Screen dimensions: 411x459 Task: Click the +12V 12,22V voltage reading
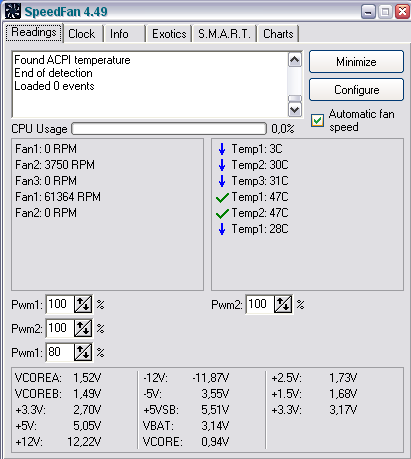(x=58, y=442)
